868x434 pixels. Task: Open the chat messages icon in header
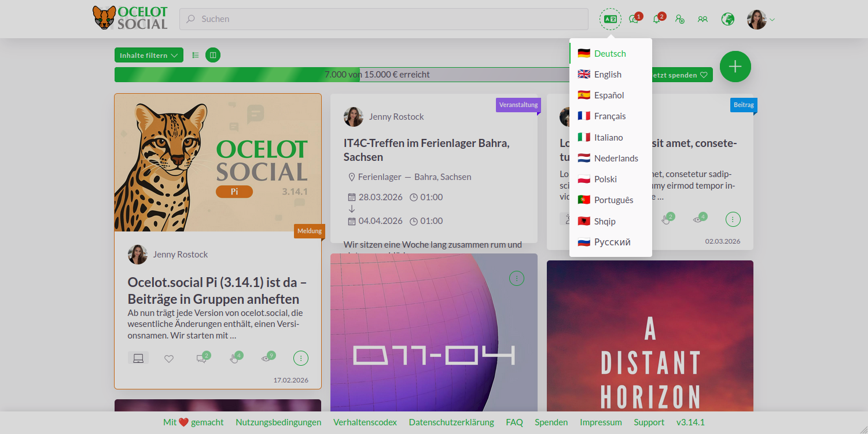click(x=634, y=19)
